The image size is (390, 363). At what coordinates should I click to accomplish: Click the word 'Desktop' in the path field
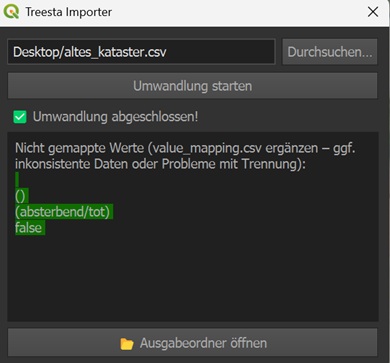click(36, 52)
